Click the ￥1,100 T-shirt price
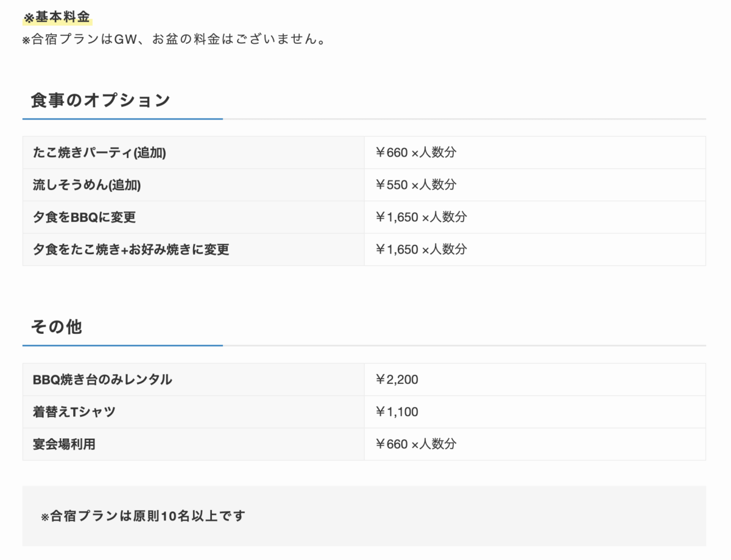This screenshot has height=560, width=731. click(397, 413)
